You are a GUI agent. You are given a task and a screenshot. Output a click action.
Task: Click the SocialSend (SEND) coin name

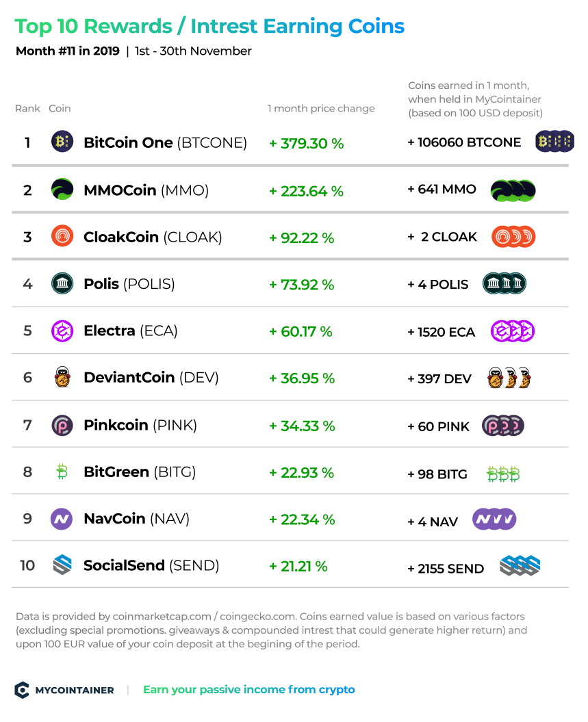pos(151,565)
